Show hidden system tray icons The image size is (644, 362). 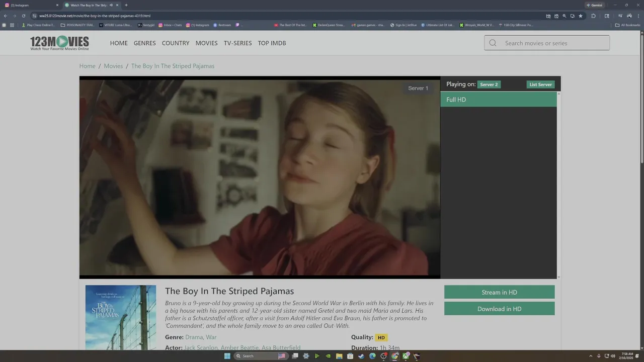[591, 356]
